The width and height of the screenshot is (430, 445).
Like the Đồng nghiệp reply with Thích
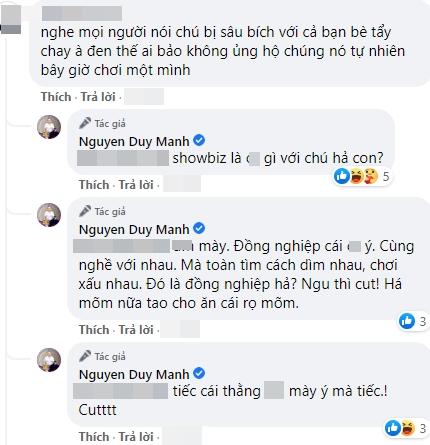pos(94,329)
